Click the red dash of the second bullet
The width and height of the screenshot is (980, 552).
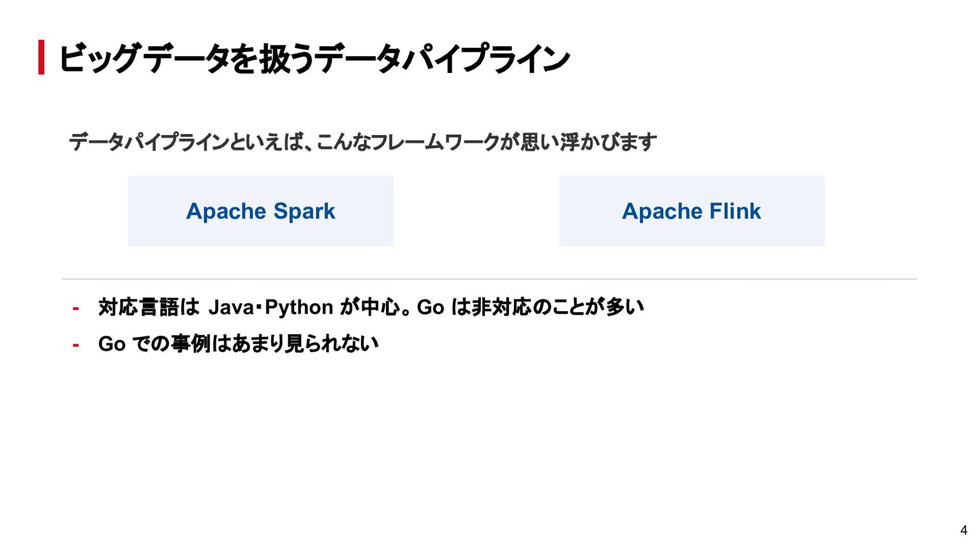click(x=76, y=345)
